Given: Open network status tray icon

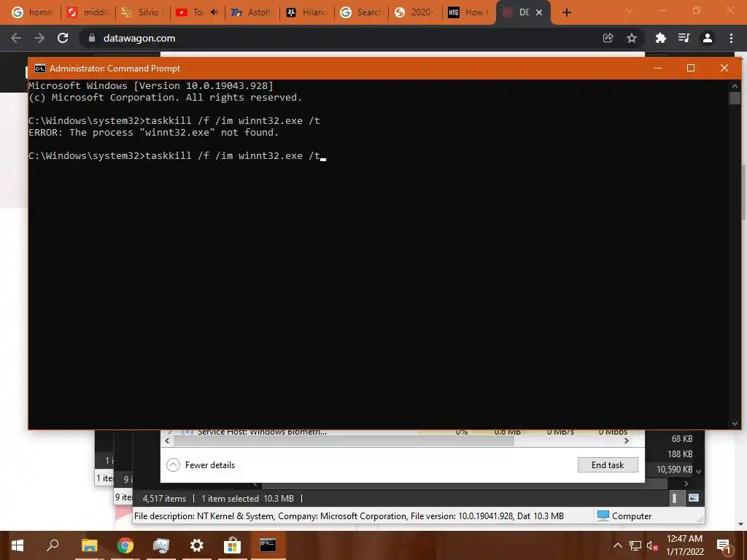Looking at the screenshot, I should pyautogui.click(x=635, y=545).
